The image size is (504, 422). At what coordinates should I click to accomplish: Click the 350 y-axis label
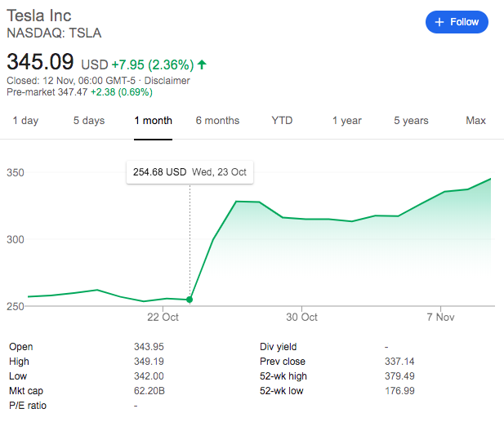click(x=15, y=173)
